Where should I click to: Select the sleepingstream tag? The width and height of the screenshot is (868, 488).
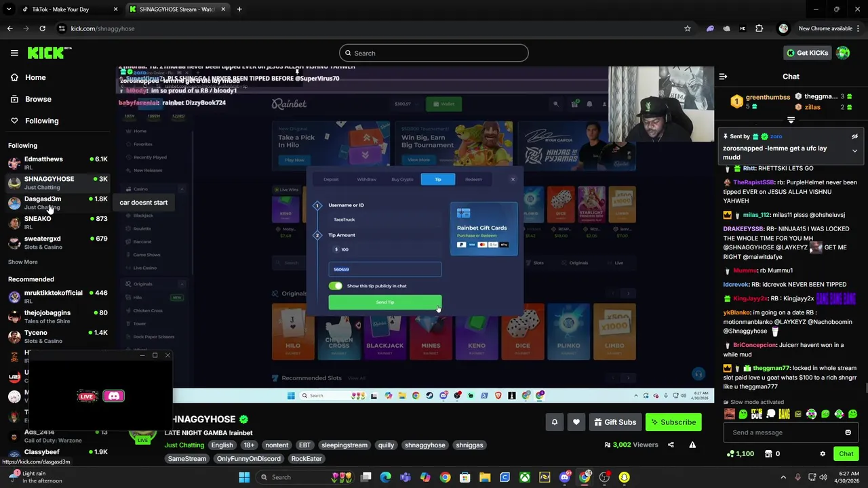click(344, 445)
